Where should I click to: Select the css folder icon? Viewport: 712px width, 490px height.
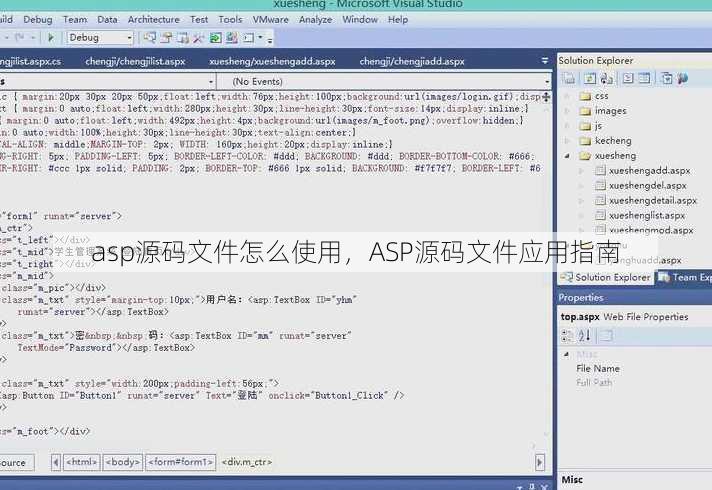585,96
